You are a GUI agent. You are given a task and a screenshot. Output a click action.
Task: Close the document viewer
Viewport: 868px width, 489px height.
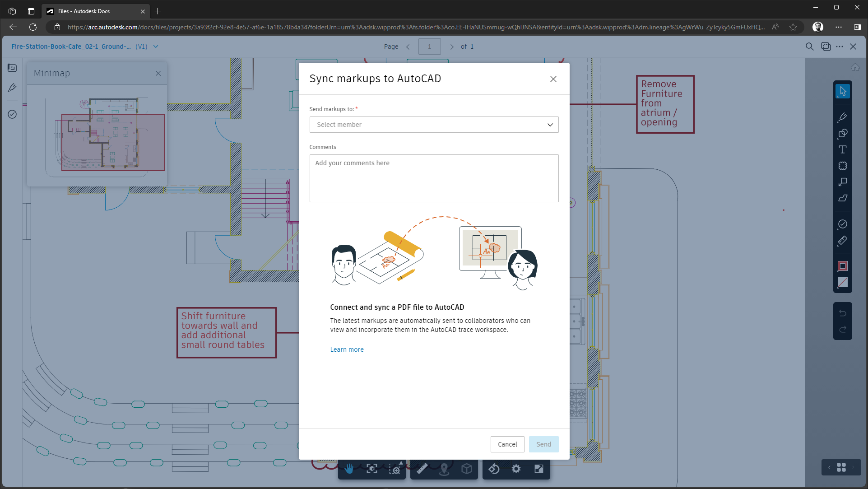click(853, 47)
